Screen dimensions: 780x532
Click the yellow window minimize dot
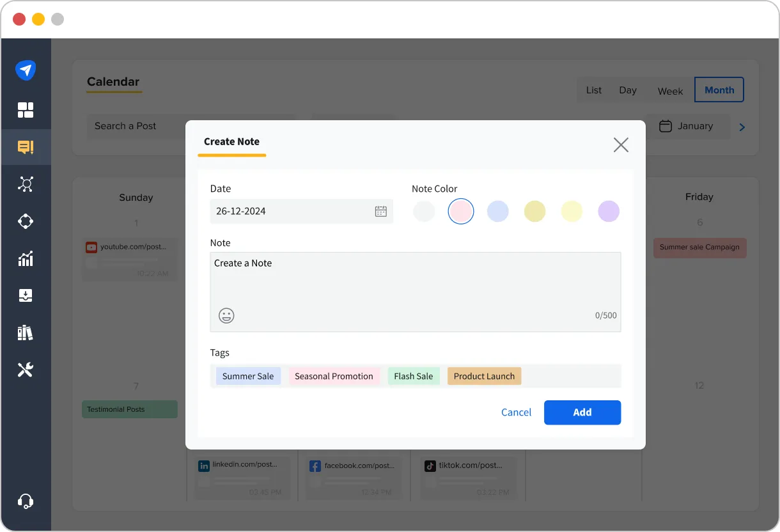pos(38,19)
